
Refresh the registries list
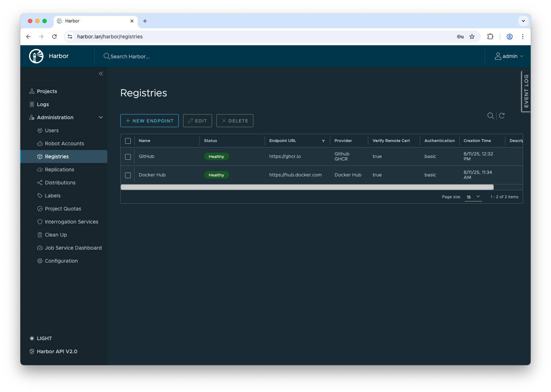[x=502, y=116]
